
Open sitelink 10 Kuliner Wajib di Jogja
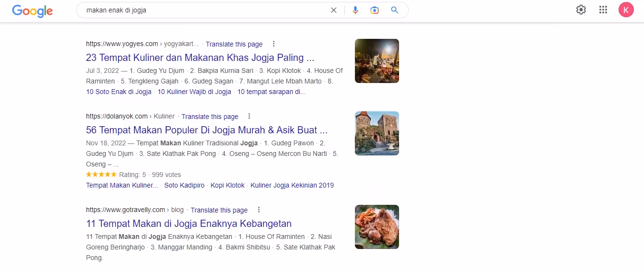(194, 92)
